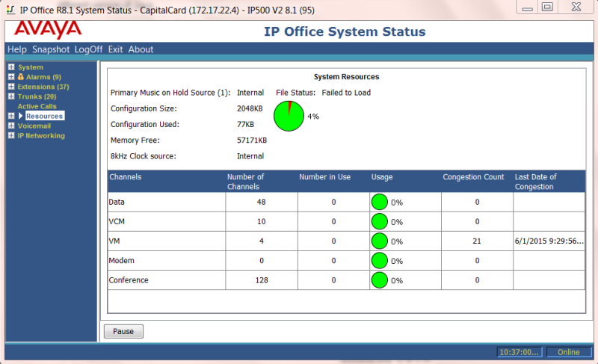Choose LogOff in the menu bar

pyautogui.click(x=88, y=49)
